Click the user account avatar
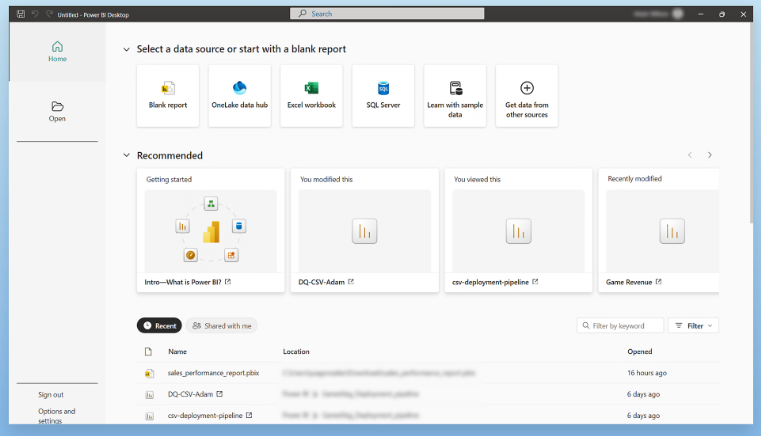This screenshot has height=436, width=761. pos(678,14)
